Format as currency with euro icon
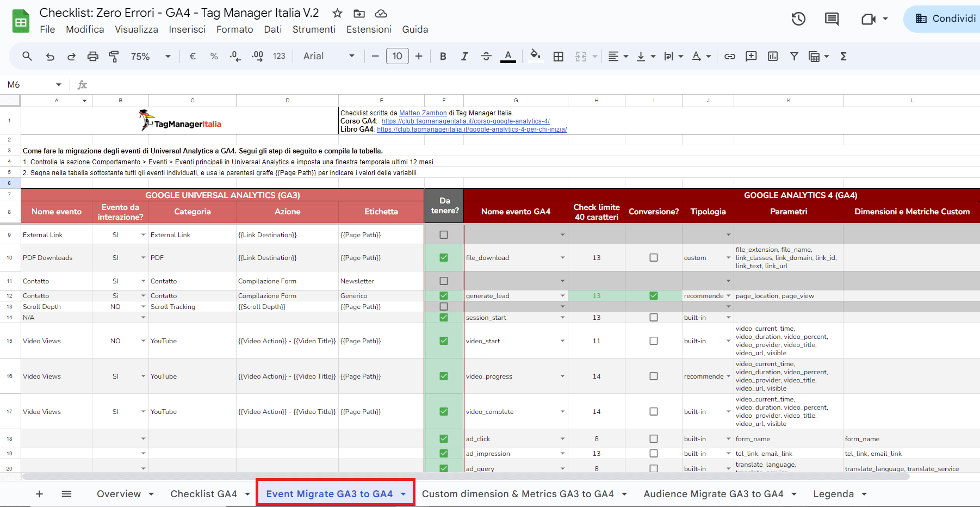The width and height of the screenshot is (980, 507). click(x=193, y=56)
